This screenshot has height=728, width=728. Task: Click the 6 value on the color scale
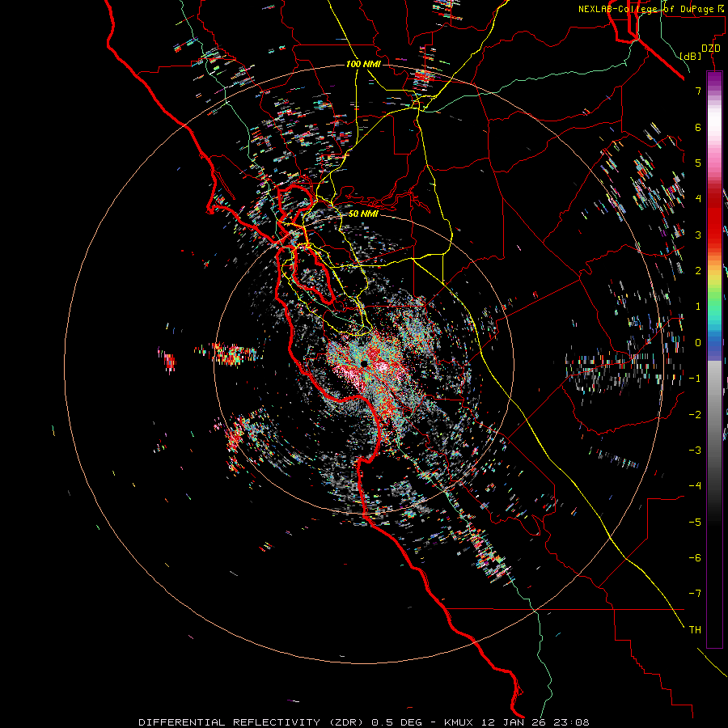pyautogui.click(x=698, y=127)
